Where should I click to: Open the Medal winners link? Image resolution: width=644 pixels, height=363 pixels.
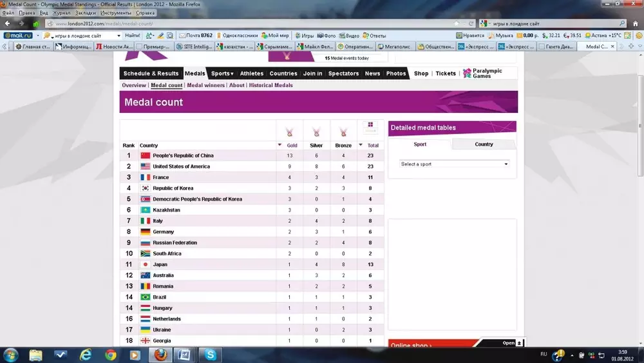pyautogui.click(x=206, y=85)
